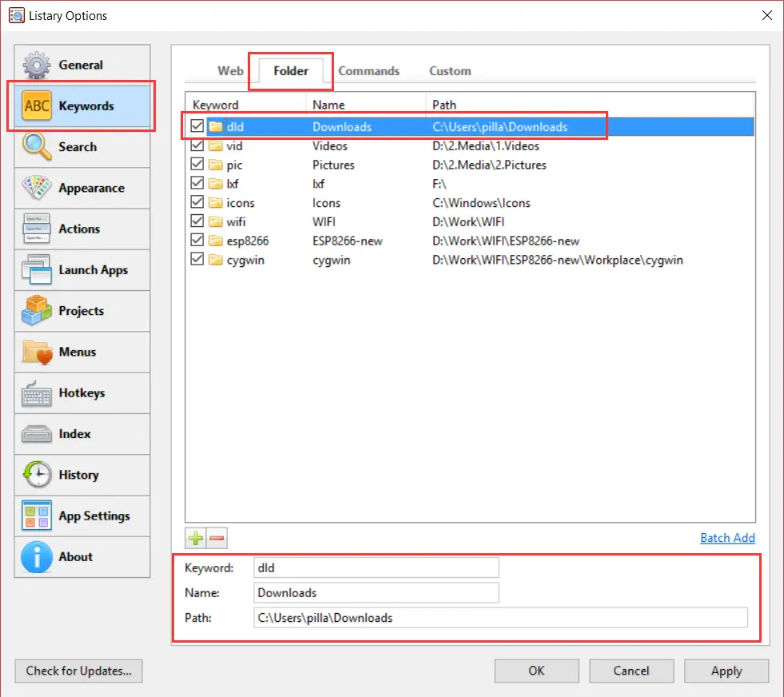Click the Apply button
The height and width of the screenshot is (697, 784).
click(x=726, y=671)
